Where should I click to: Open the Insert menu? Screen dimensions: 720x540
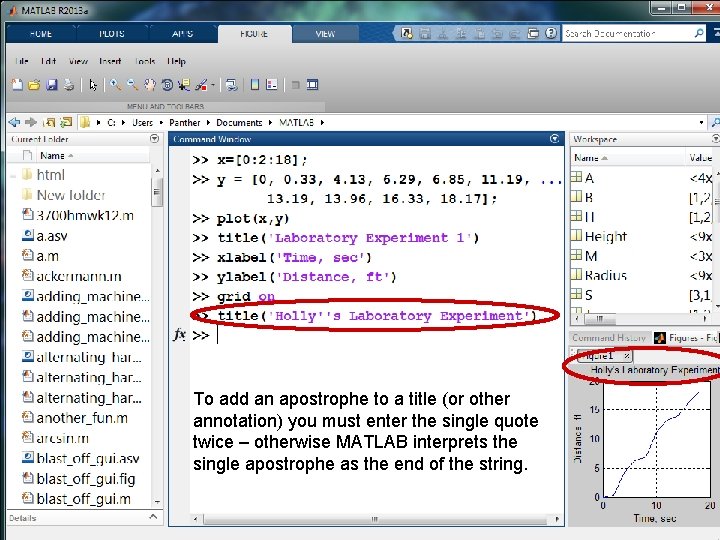[x=110, y=61]
